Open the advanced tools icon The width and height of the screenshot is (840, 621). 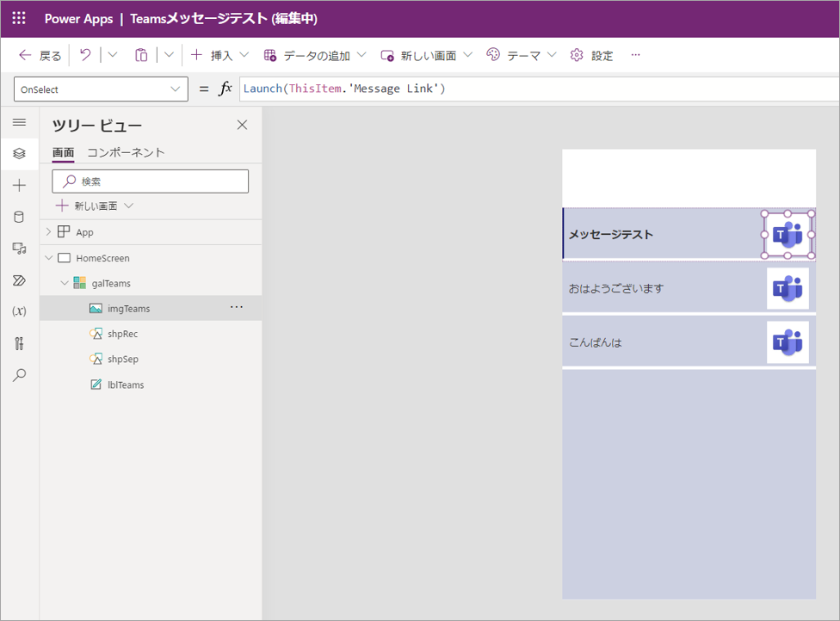(19, 343)
